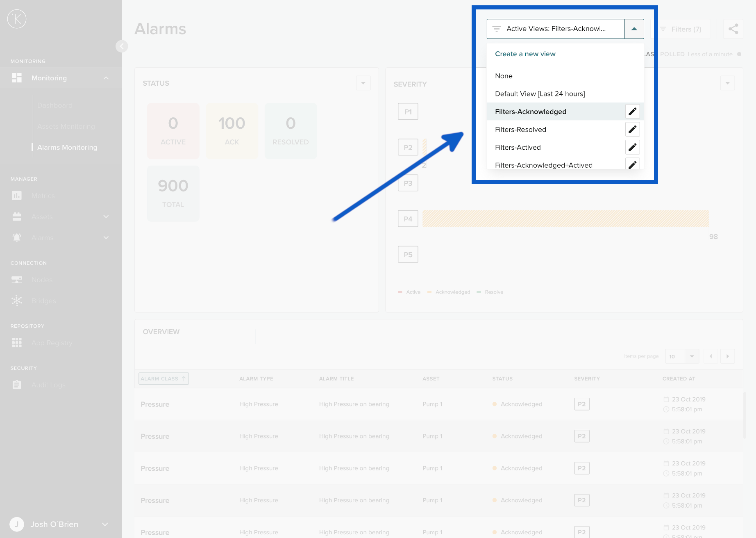Click the P4 acknowledged severity bar
The height and width of the screenshot is (538, 756).
pos(565,219)
